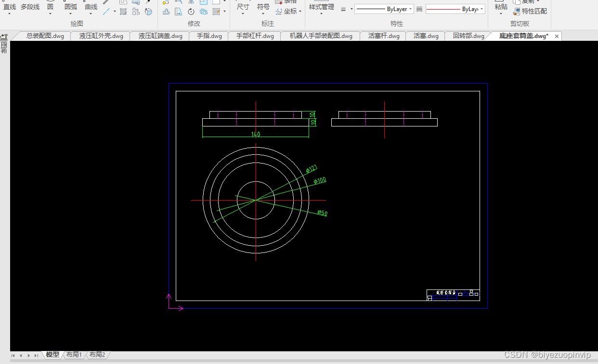Viewport: 598px width, 364px height.
Task: Click the hatch fill tool icon
Action: [123, 11]
